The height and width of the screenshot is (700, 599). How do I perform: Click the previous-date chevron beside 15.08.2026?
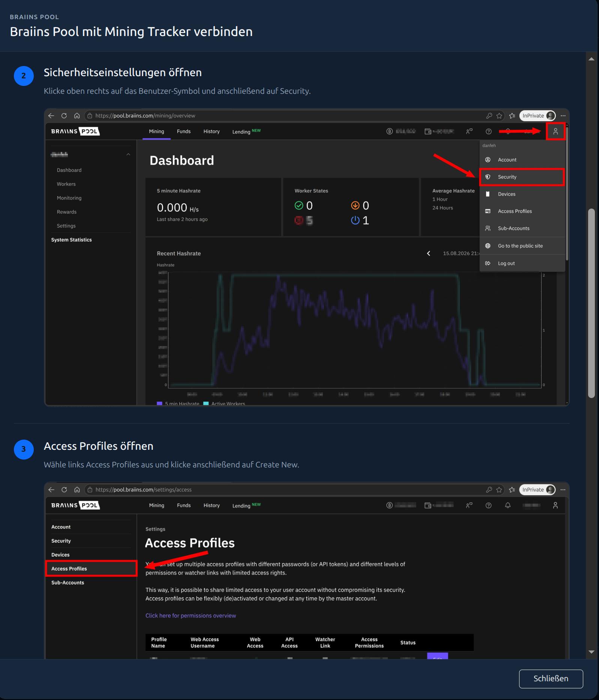428,254
